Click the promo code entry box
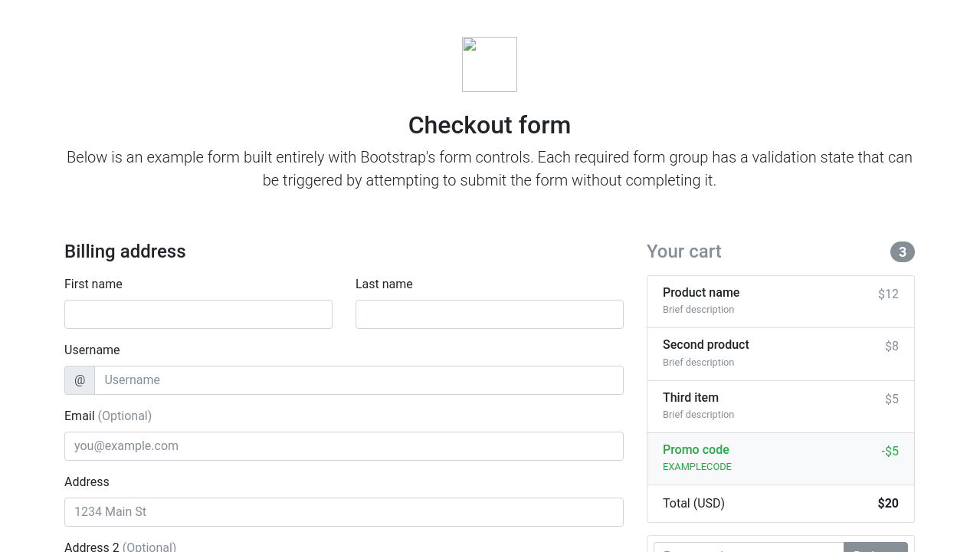 [x=748, y=547]
